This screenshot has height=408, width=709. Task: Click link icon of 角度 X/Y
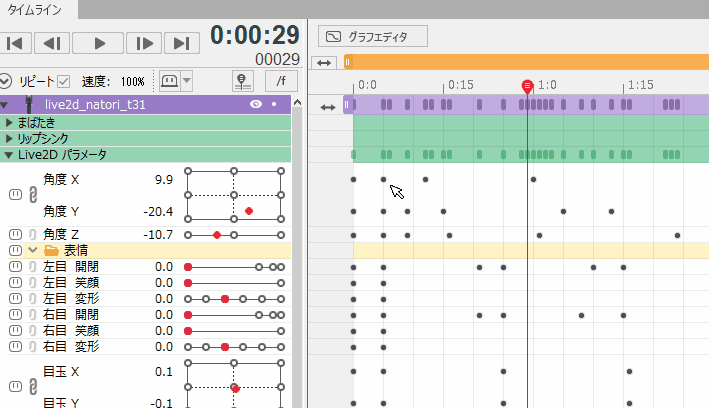tap(33, 195)
